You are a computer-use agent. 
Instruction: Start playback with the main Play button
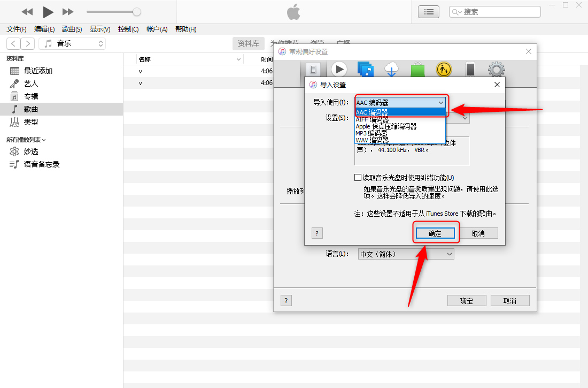pos(48,12)
